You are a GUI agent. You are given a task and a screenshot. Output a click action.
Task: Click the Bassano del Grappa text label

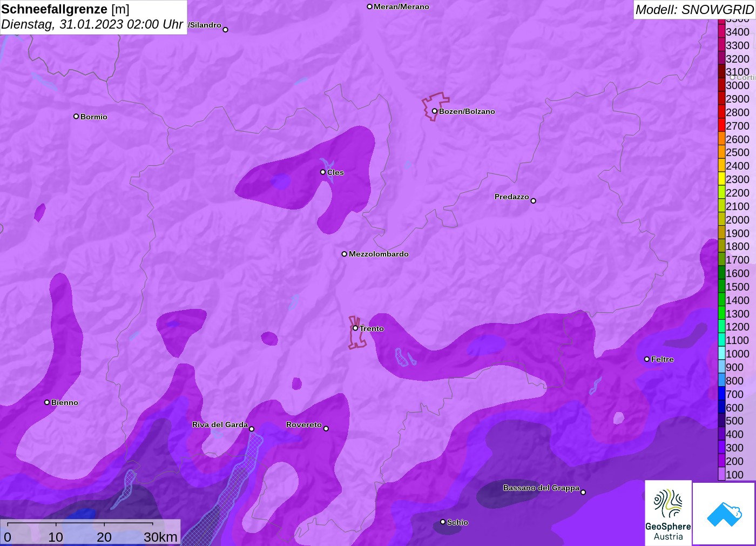[541, 488]
